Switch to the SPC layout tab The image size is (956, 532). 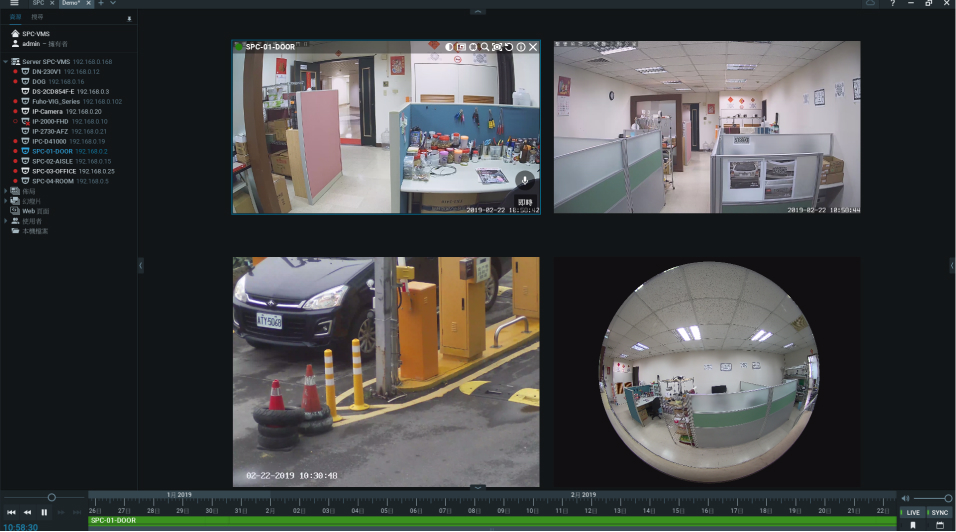coord(38,3)
